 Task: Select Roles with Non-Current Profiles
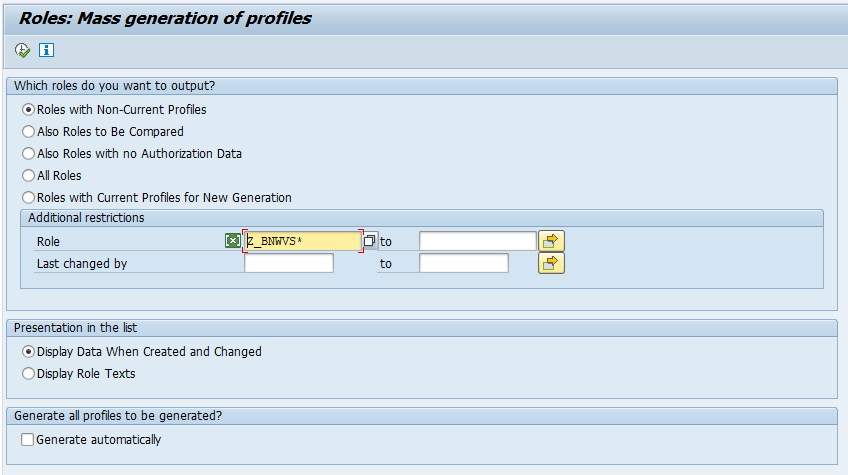point(28,110)
